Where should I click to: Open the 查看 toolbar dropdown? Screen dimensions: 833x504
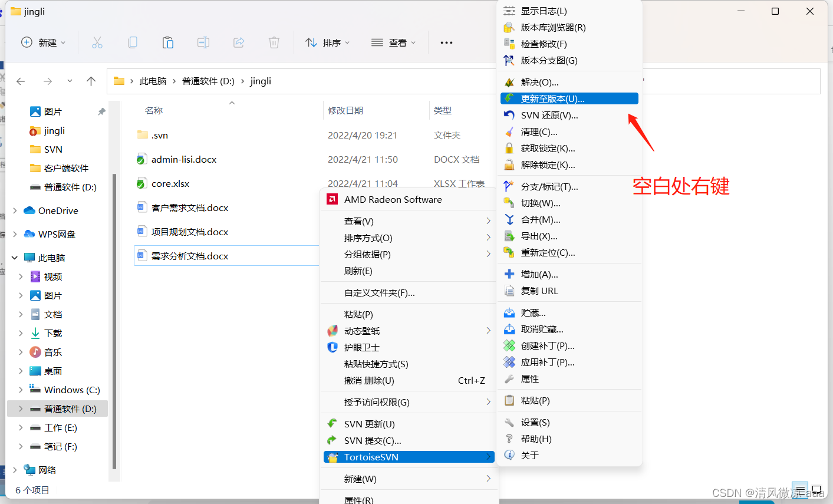(393, 43)
